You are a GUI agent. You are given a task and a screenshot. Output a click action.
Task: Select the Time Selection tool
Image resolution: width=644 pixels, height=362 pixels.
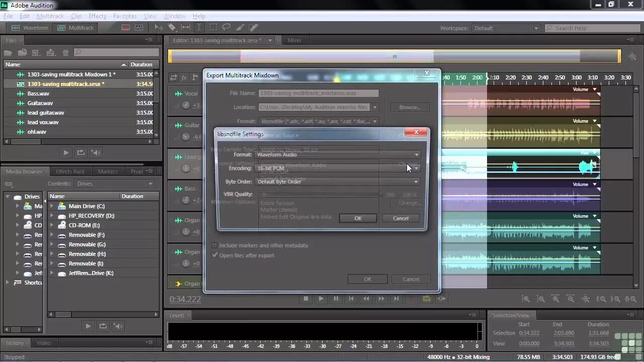click(x=199, y=28)
